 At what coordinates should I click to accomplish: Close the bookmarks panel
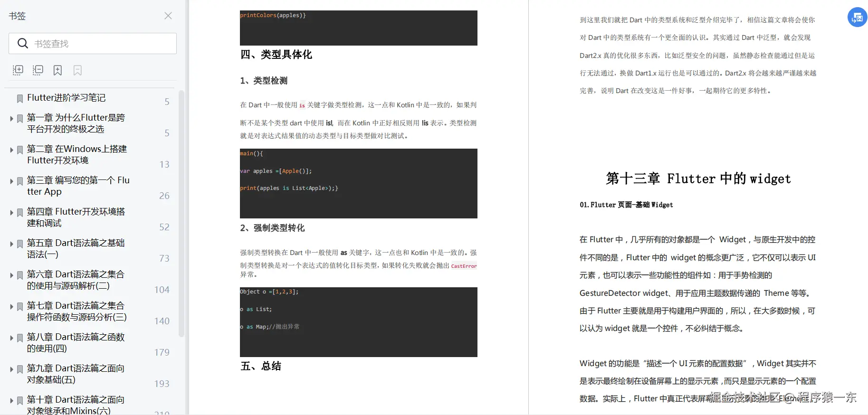(168, 16)
